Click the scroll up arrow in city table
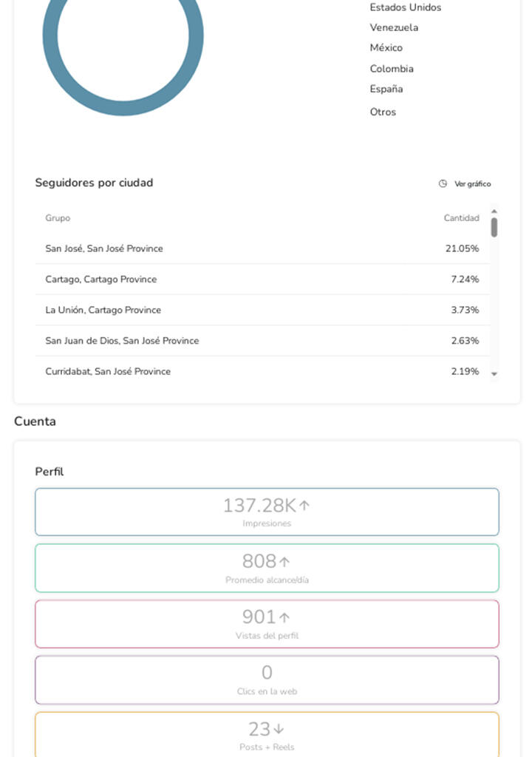The width and height of the screenshot is (532, 757). coord(494,211)
